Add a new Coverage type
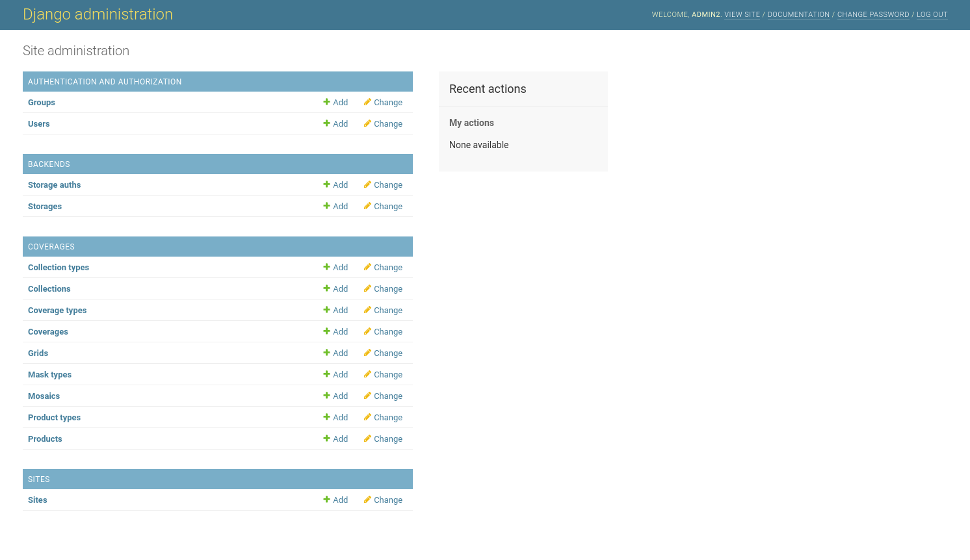 335,311
